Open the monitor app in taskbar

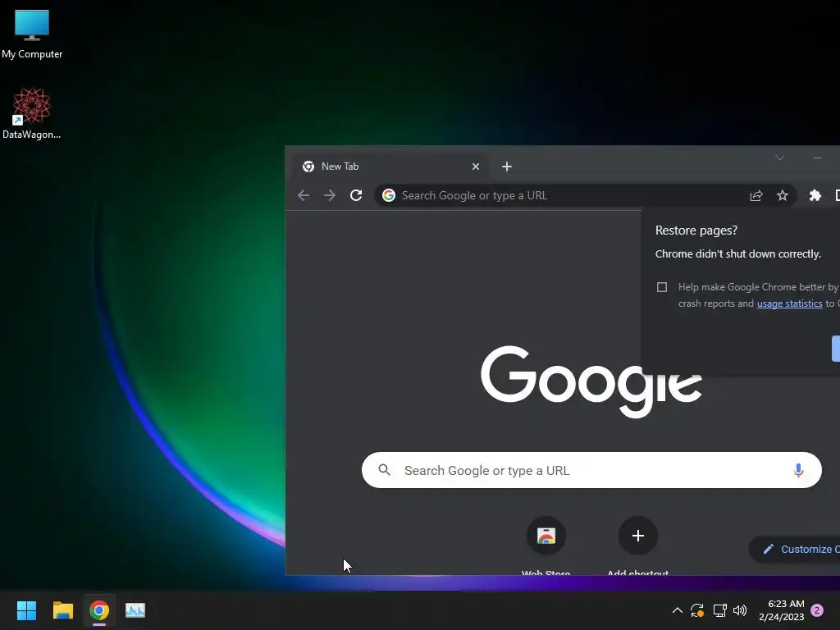135,610
